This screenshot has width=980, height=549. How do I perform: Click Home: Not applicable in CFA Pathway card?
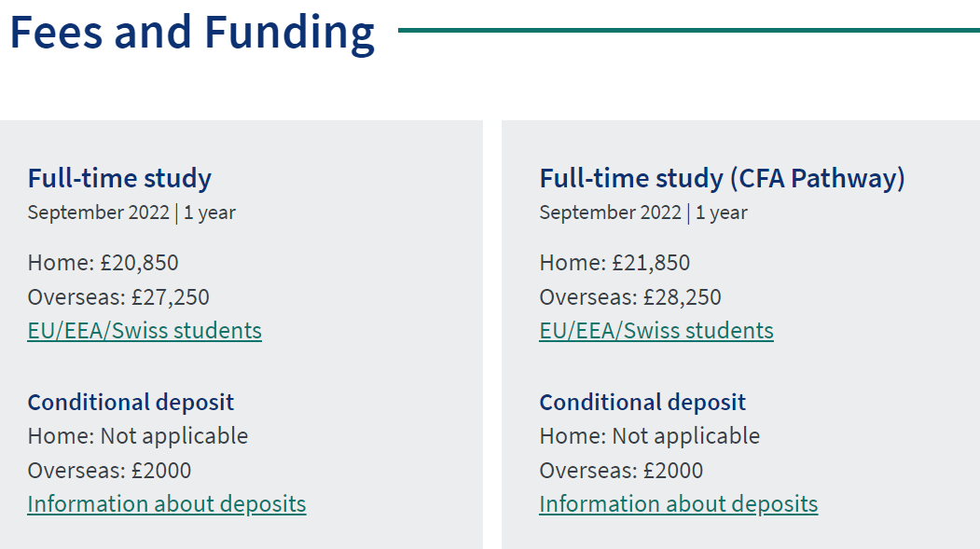[x=649, y=436]
